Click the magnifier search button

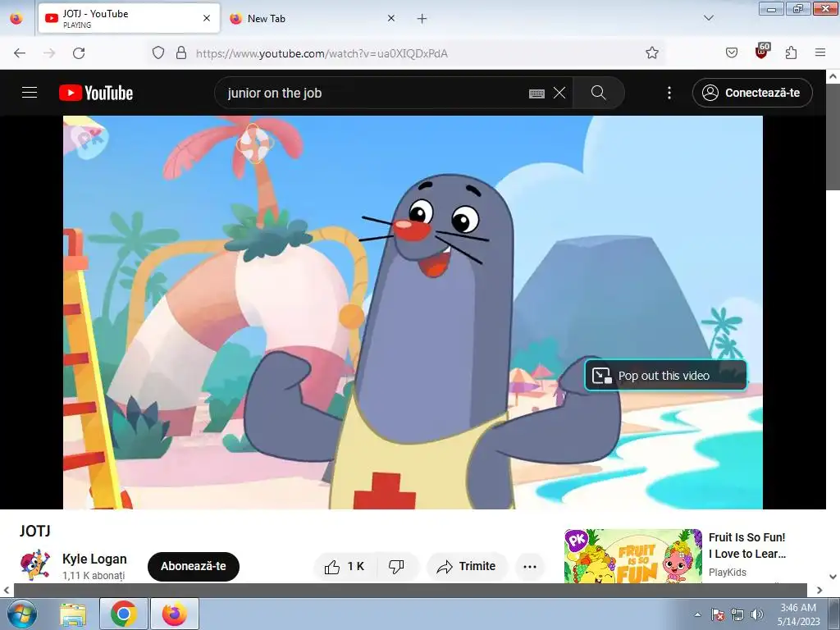click(x=598, y=93)
